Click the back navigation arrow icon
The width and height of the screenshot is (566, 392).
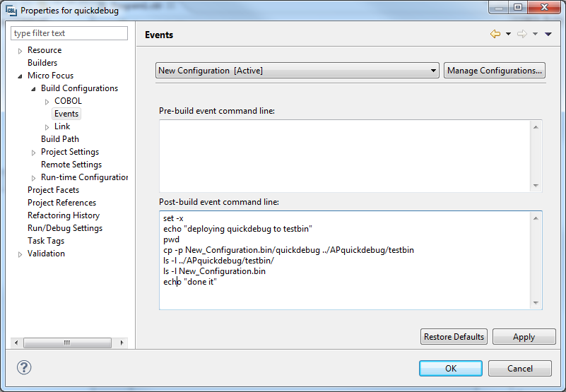495,35
